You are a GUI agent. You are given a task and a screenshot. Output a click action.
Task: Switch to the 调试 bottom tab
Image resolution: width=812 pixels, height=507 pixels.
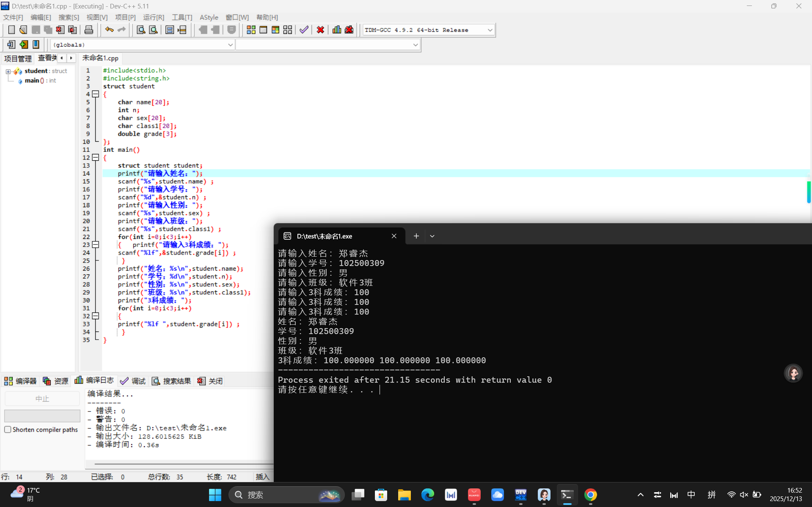(133, 381)
